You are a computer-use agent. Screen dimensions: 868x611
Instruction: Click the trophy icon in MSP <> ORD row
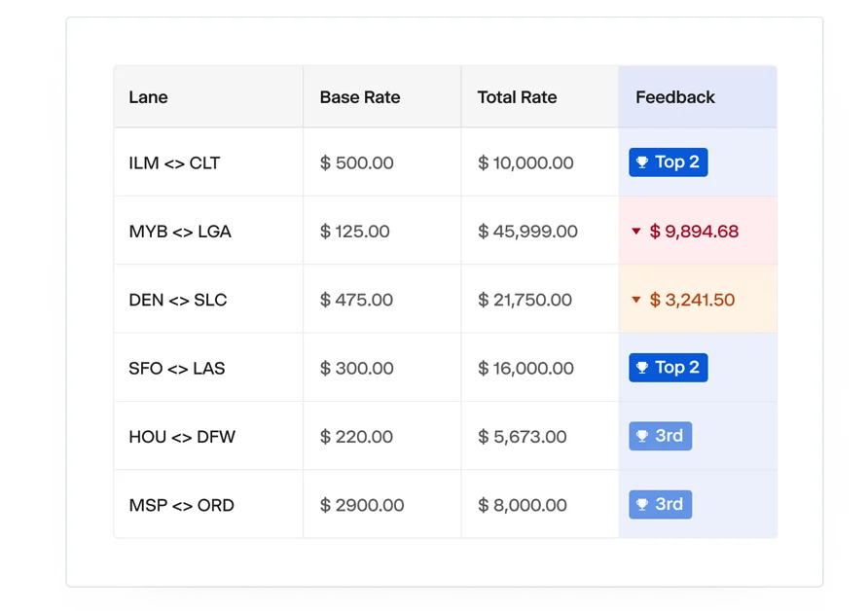(642, 504)
